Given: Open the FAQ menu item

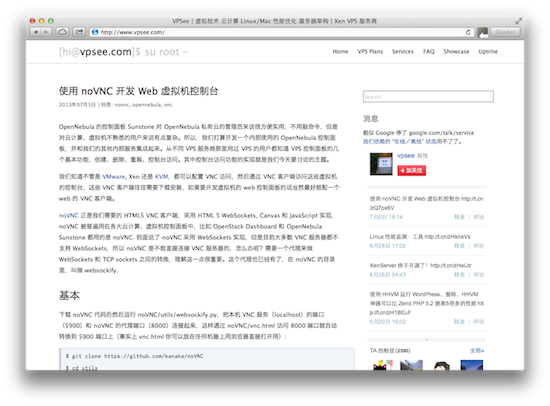Looking at the screenshot, I should coord(428,52).
